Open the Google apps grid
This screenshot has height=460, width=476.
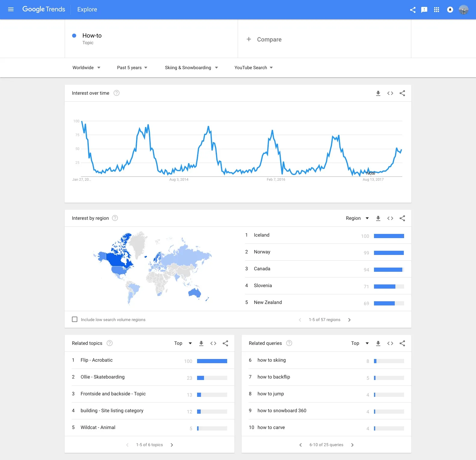coord(437,10)
